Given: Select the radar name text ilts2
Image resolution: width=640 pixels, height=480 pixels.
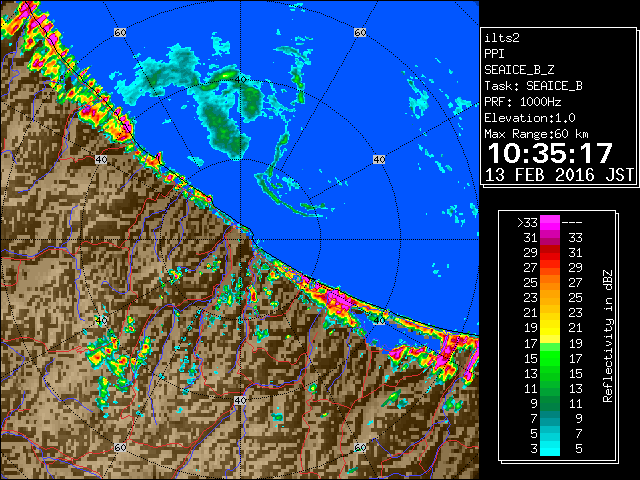Looking at the screenshot, I should (502, 38).
